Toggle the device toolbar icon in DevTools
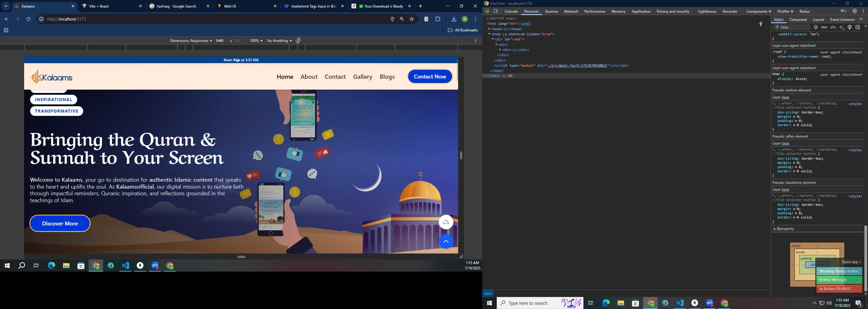 (x=496, y=11)
